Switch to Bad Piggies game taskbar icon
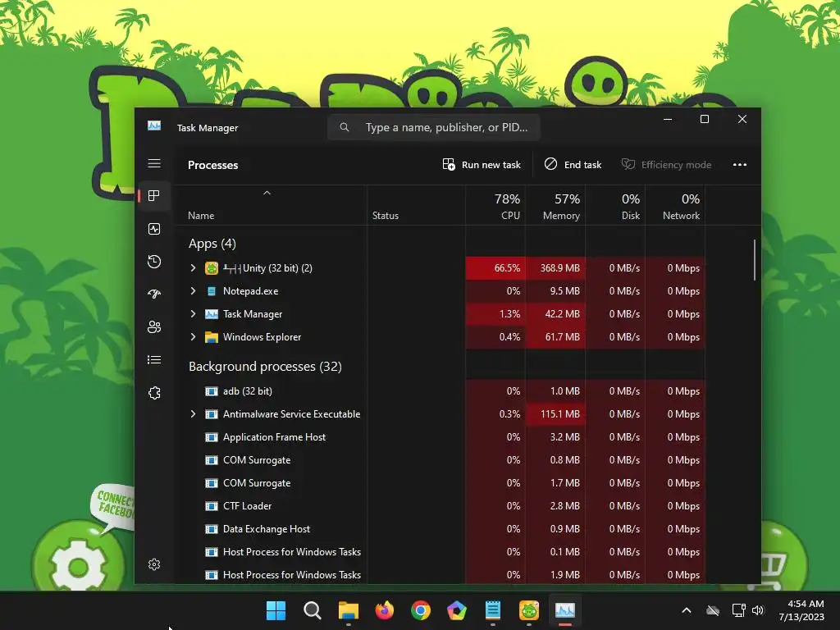 click(529, 610)
